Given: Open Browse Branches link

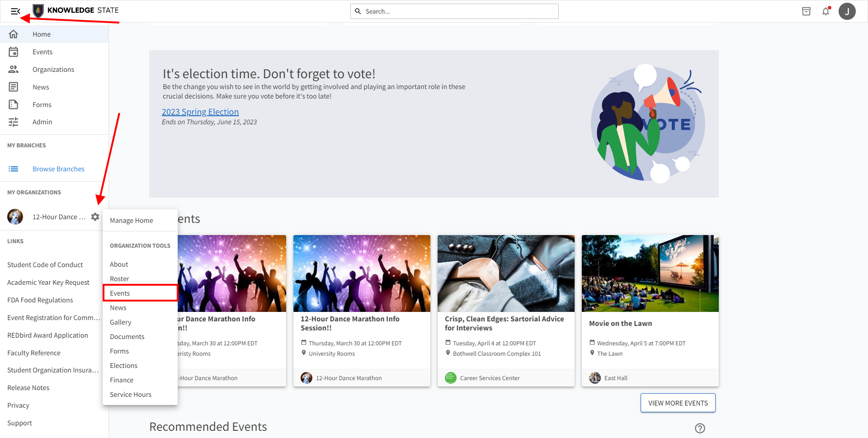Looking at the screenshot, I should [58, 169].
